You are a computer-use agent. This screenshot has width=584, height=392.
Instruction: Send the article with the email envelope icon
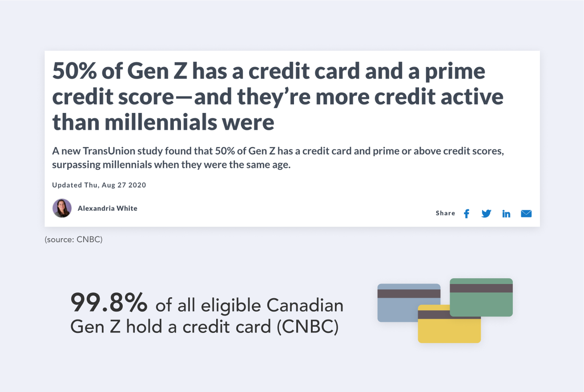click(x=526, y=214)
